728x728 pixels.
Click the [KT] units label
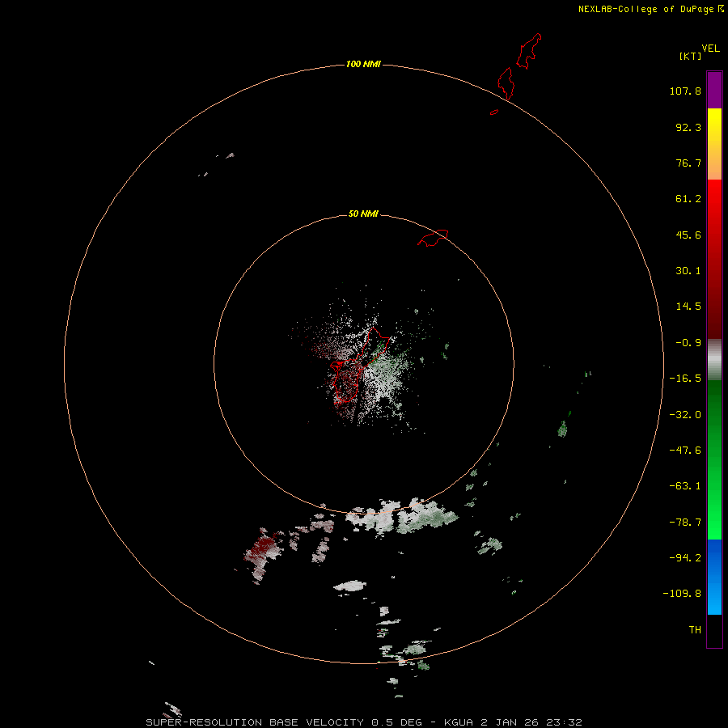pos(690,56)
